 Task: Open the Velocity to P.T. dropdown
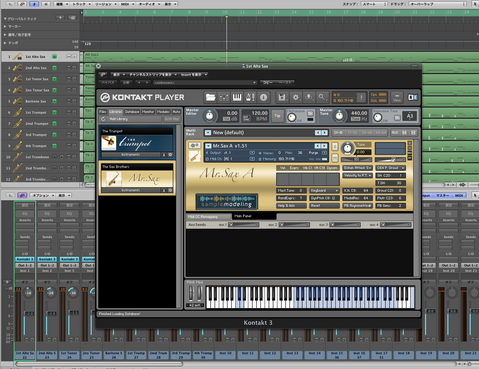point(358,176)
